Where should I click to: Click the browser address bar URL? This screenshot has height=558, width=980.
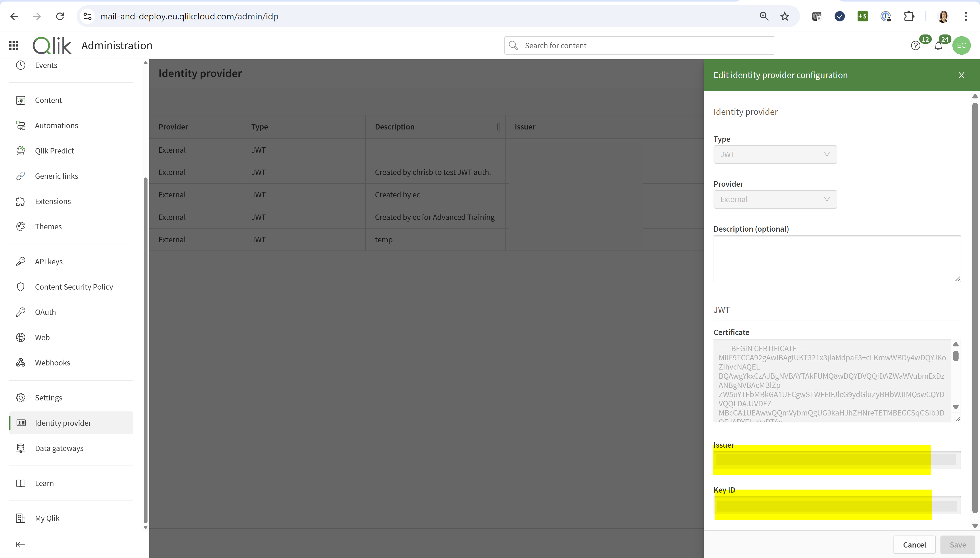[189, 16]
